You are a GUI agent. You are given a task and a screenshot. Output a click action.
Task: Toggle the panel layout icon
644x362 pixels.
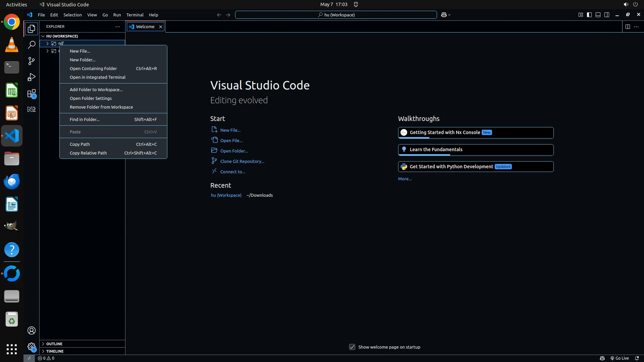[598, 15]
